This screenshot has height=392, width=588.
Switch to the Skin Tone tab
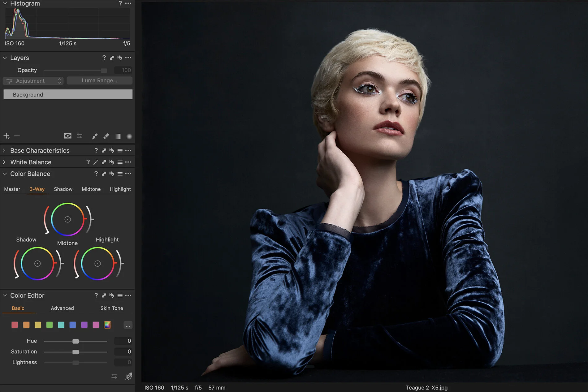click(x=111, y=308)
